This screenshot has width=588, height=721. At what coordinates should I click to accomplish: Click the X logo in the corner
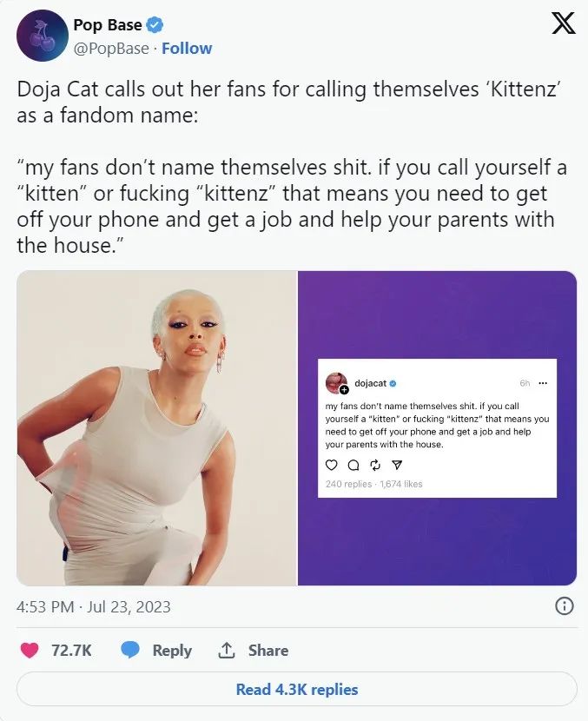pyautogui.click(x=563, y=23)
